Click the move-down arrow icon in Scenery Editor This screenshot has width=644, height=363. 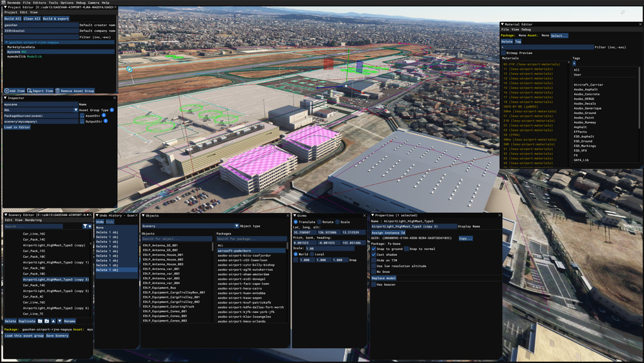point(60,320)
